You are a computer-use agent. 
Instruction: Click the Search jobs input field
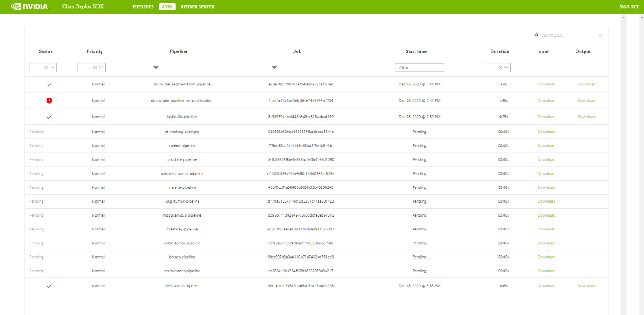tap(568, 35)
